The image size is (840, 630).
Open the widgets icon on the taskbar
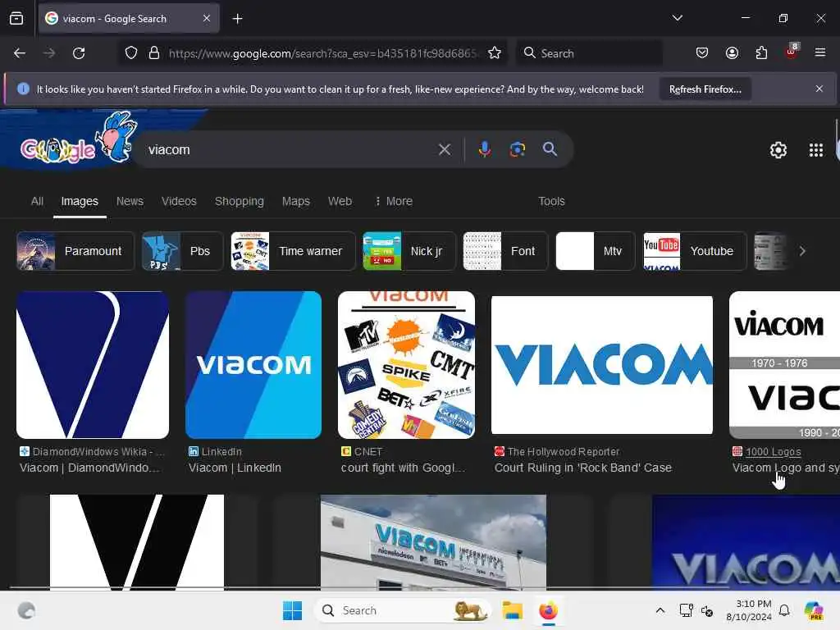click(26, 610)
